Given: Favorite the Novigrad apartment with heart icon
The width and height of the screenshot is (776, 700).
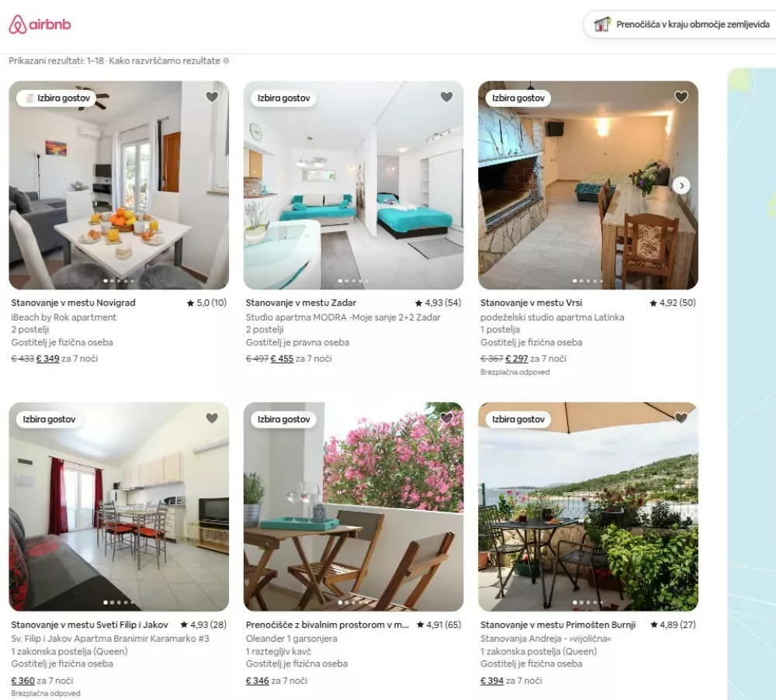Looking at the screenshot, I should (212, 97).
